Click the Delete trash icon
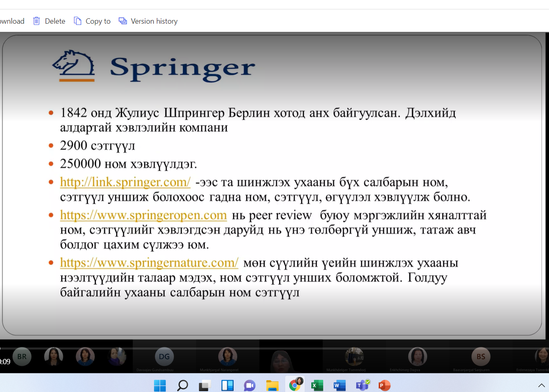The height and width of the screenshot is (392, 549). pyautogui.click(x=36, y=21)
